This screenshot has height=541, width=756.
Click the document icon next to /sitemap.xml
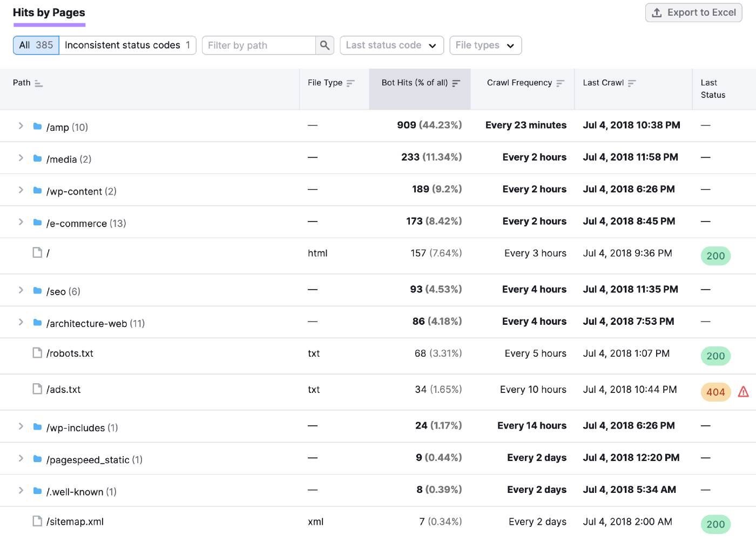[x=37, y=520]
